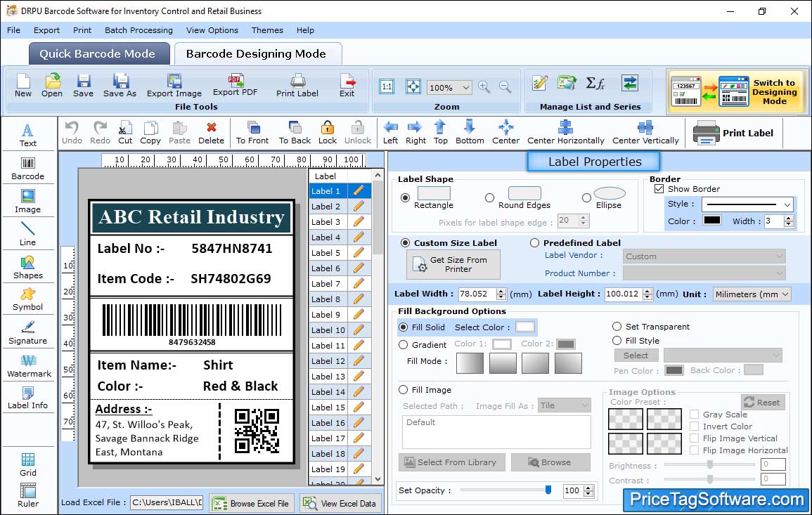Click Fill Solid Select Color swatch

tap(524, 327)
